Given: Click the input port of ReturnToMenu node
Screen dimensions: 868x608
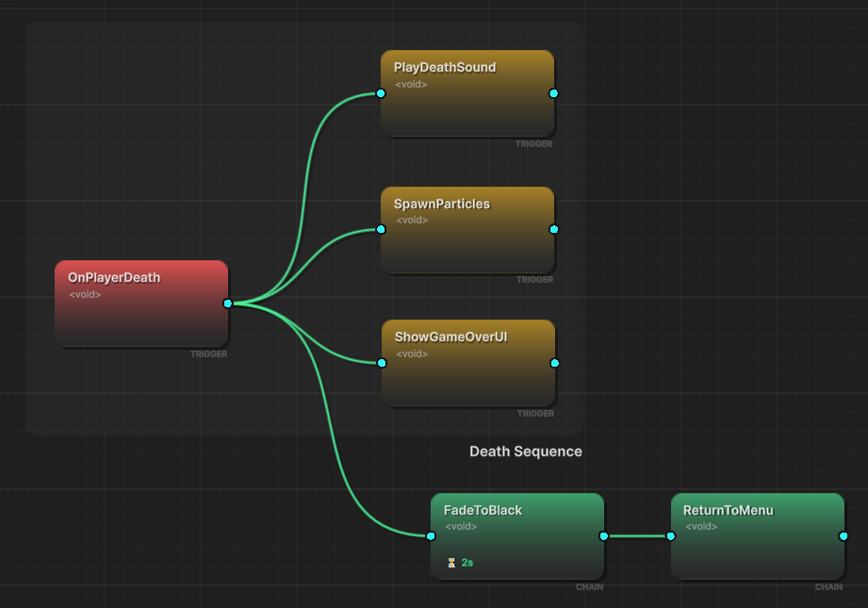Looking at the screenshot, I should (x=671, y=536).
